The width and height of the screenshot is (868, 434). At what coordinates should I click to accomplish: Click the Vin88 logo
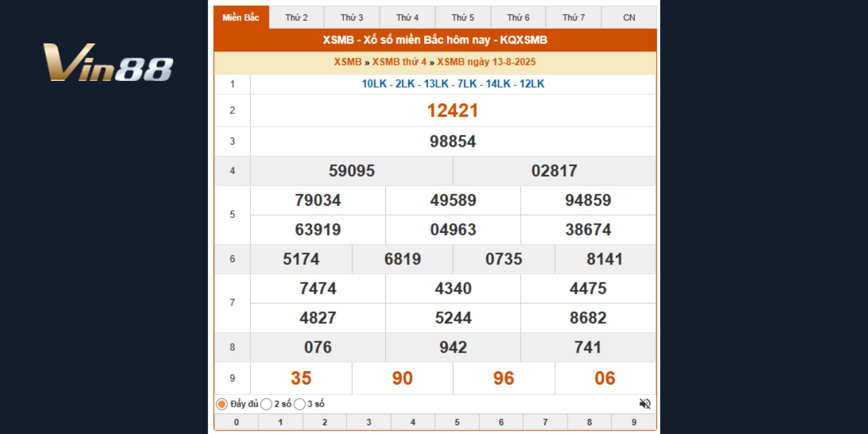[x=108, y=62]
